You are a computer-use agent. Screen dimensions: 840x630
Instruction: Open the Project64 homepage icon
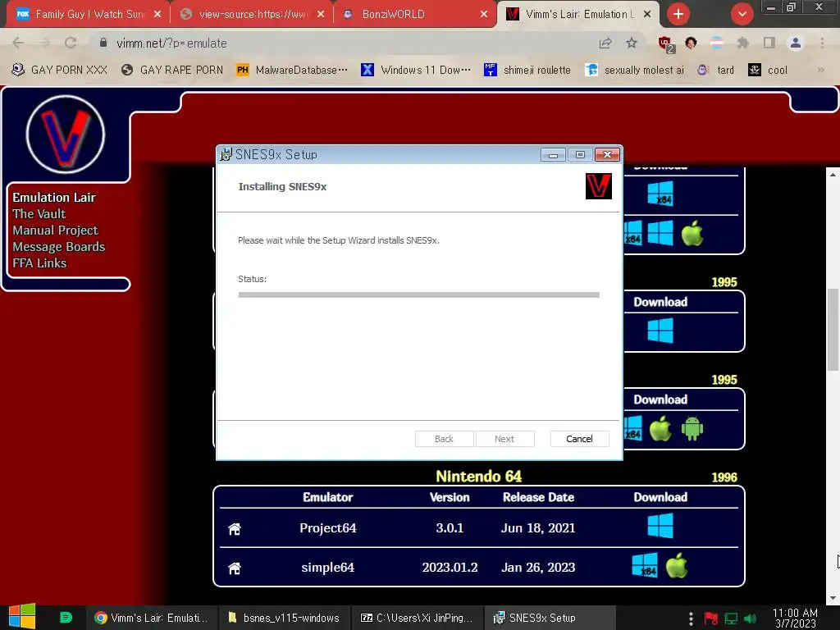235,529
